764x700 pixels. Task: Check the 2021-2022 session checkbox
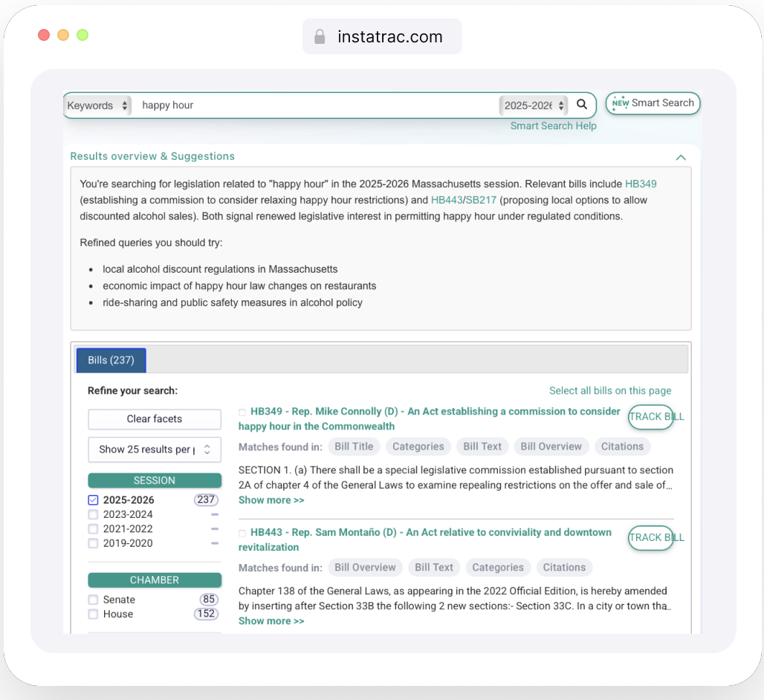(x=93, y=528)
